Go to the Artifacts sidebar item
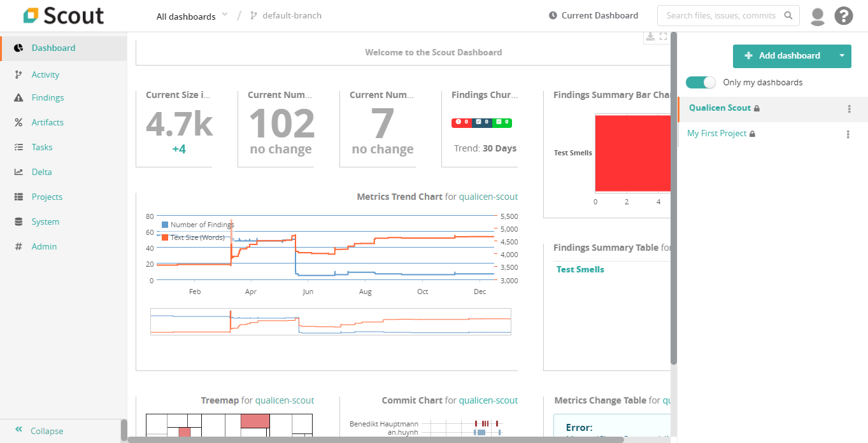 [48, 122]
